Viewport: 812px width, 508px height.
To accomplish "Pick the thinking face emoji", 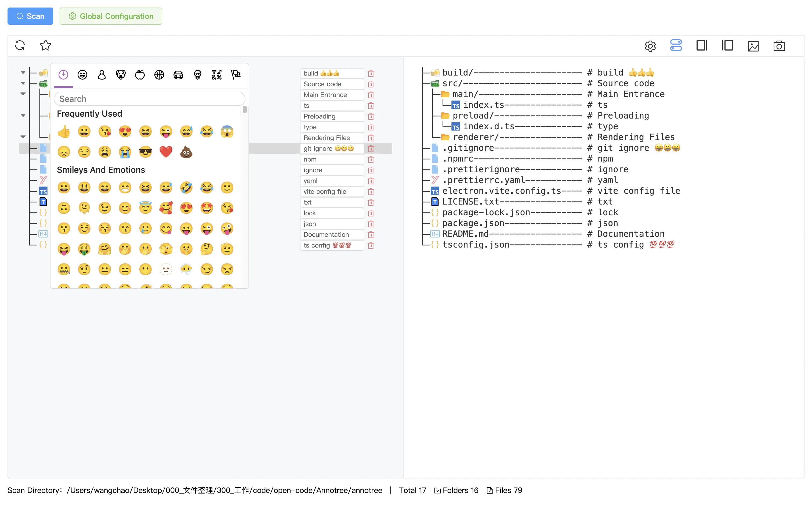I will tap(207, 249).
